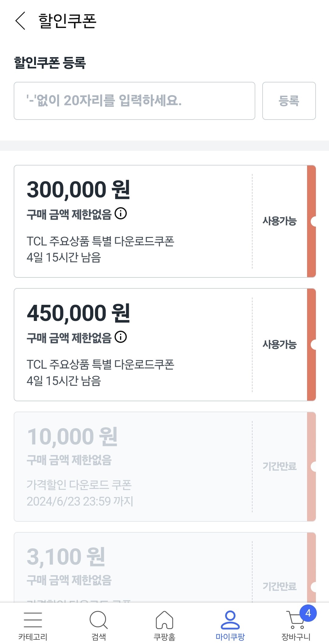Open 마이쿠팡 profile icon
The image size is (329, 644).
click(x=230, y=620)
